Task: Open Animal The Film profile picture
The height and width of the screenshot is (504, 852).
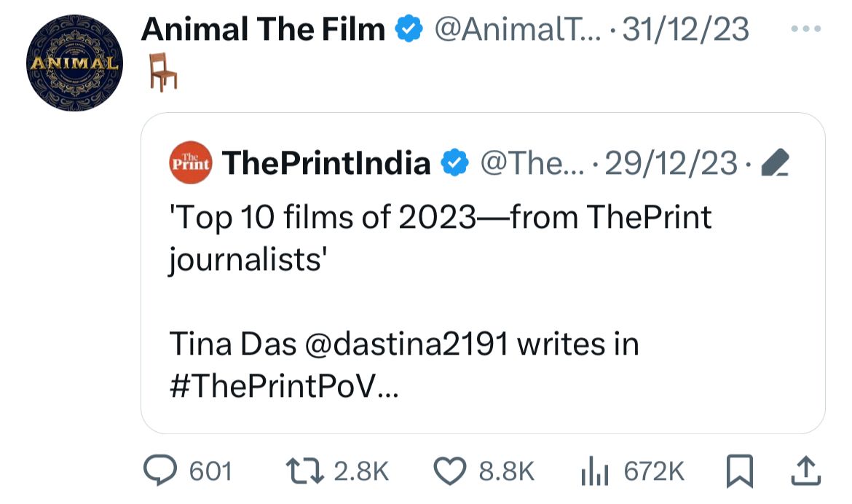Action: pyautogui.click(x=74, y=63)
